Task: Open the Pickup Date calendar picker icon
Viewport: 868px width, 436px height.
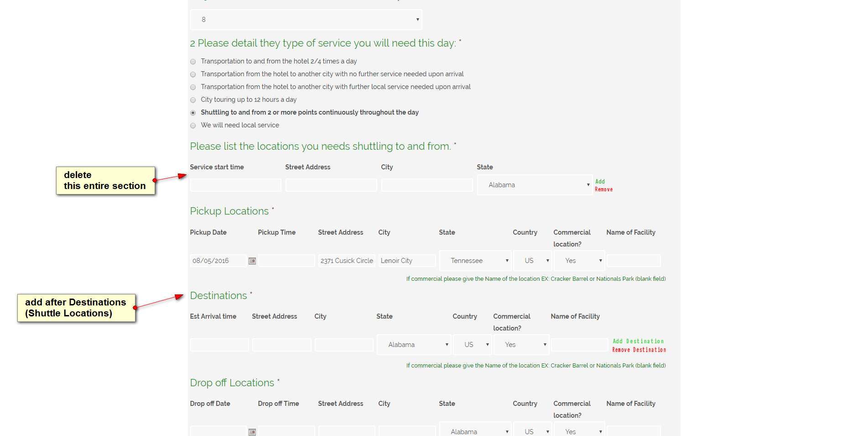Action: (252, 261)
